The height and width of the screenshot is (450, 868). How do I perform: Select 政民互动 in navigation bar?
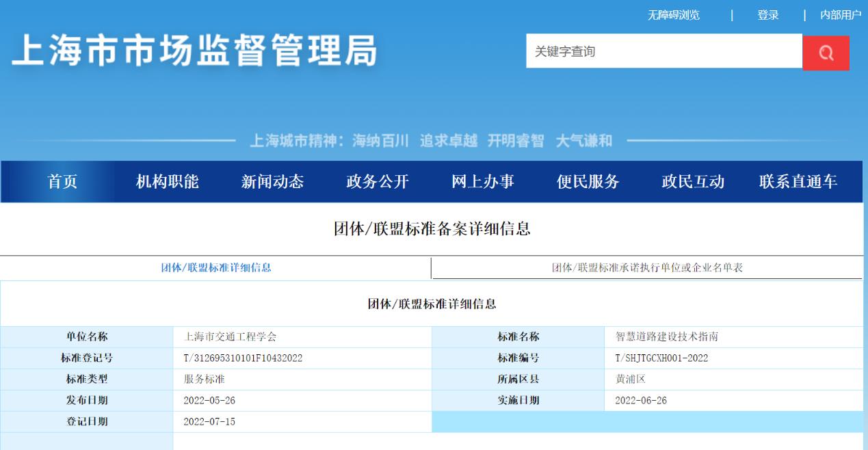693,181
